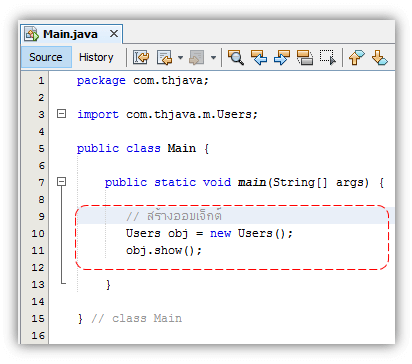
Task: Click the Back navigation icon
Action: click(x=164, y=57)
